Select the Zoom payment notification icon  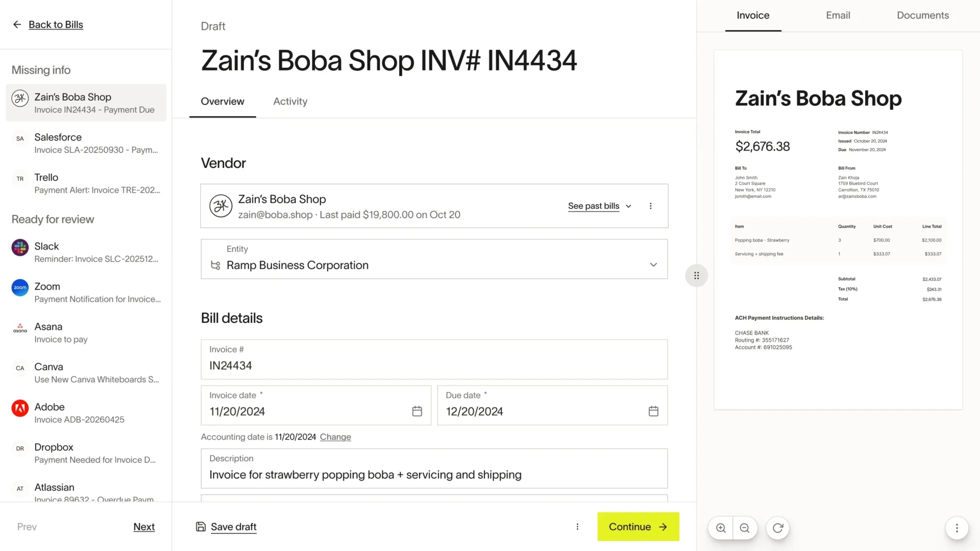coord(19,288)
